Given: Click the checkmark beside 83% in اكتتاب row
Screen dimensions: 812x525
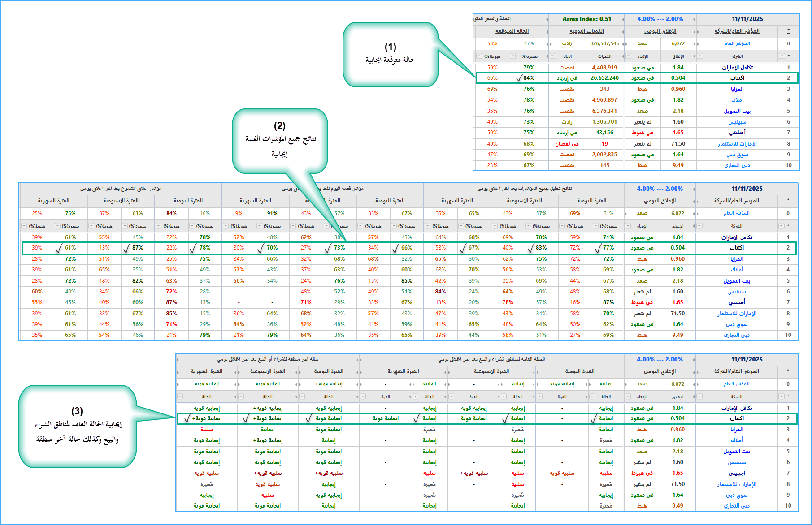Looking at the screenshot, I should tap(531, 248).
